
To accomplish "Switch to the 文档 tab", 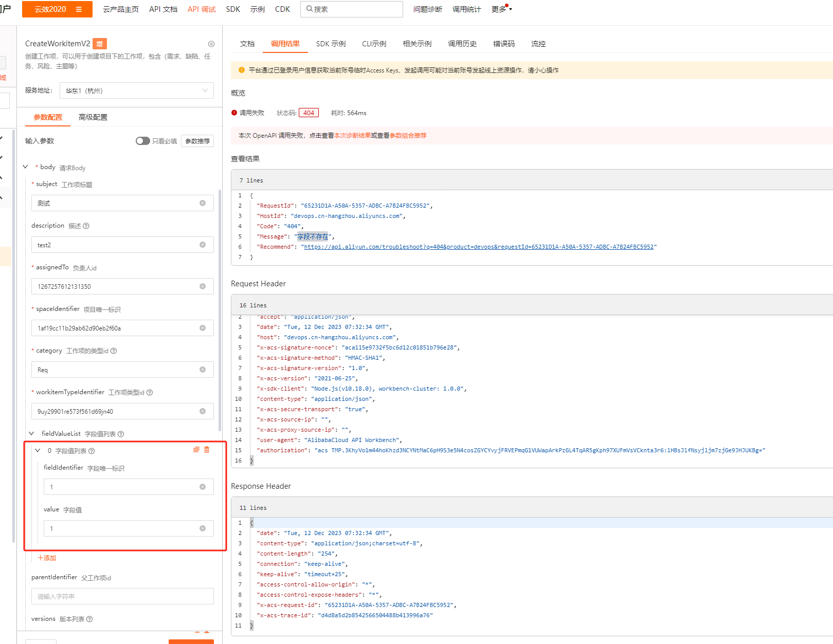I will (x=247, y=44).
